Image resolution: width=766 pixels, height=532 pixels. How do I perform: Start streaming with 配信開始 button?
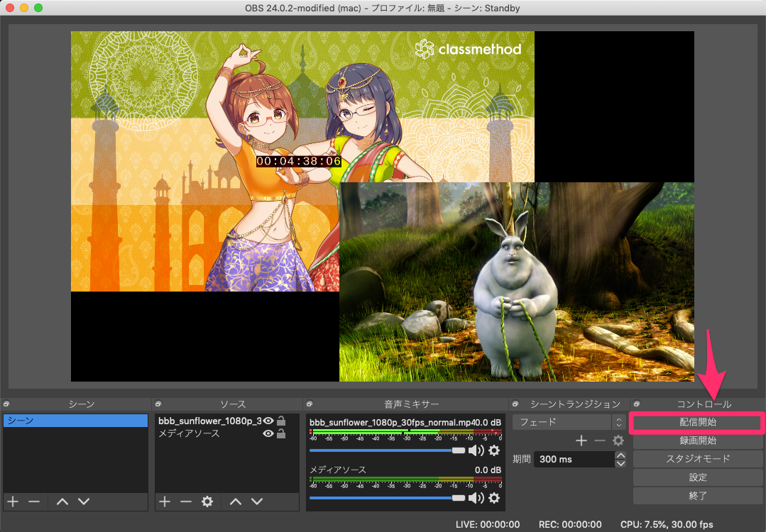click(x=698, y=422)
